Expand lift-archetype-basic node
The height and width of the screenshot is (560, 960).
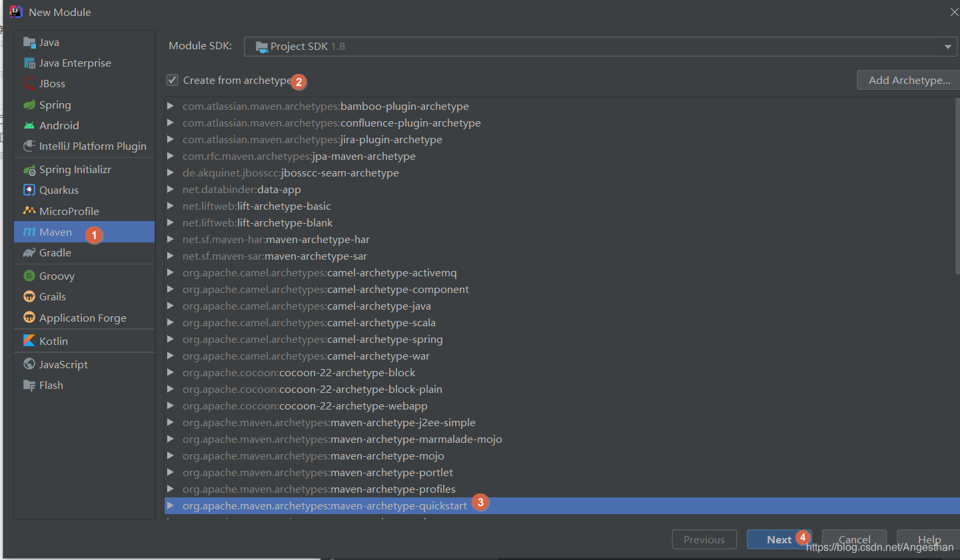pyautogui.click(x=171, y=206)
